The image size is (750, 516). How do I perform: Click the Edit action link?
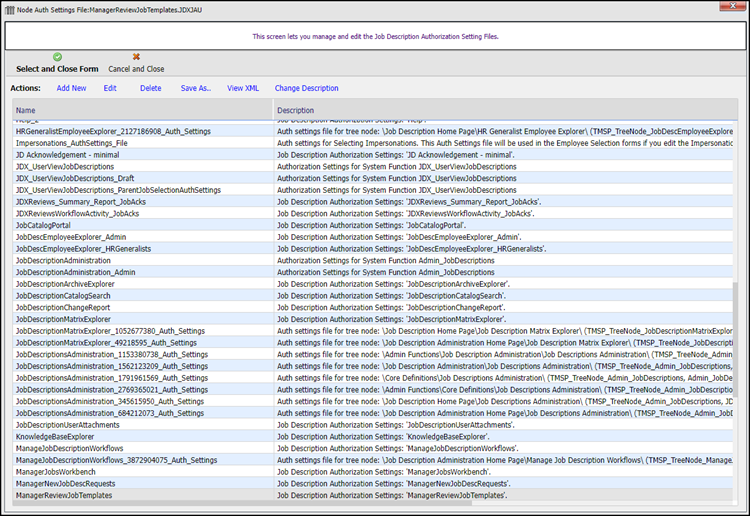[x=110, y=88]
